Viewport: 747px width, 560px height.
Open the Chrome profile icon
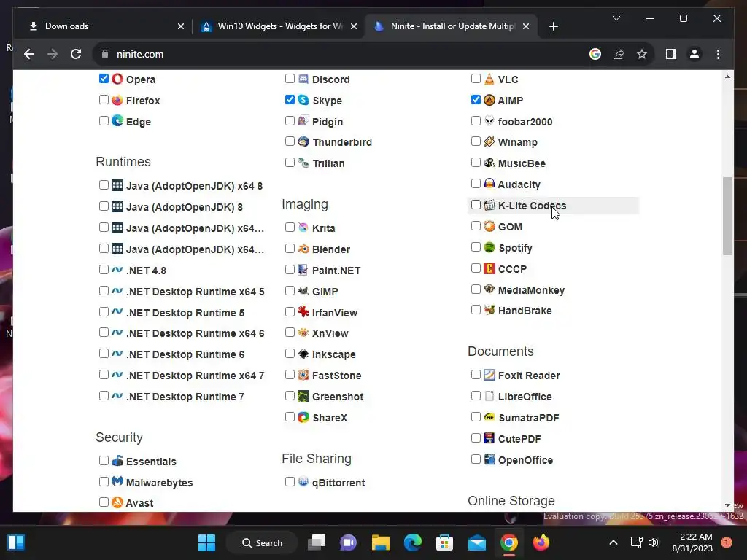coord(694,54)
